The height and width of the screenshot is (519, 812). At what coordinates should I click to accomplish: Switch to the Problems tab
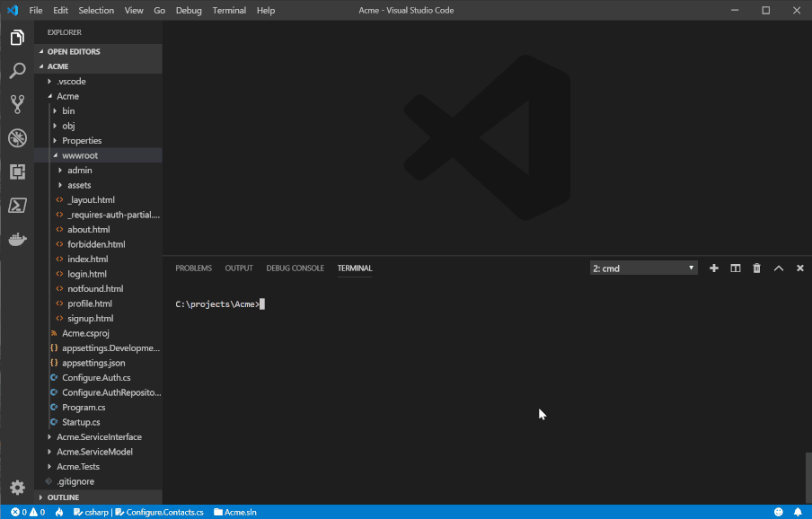click(194, 268)
